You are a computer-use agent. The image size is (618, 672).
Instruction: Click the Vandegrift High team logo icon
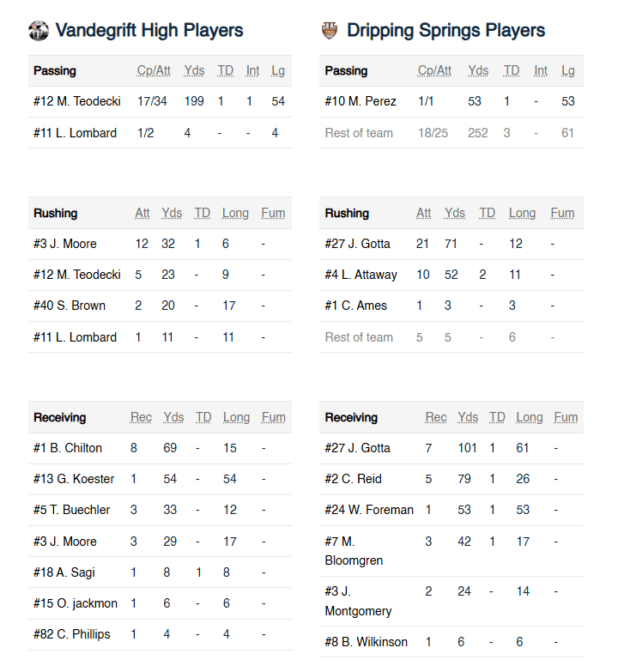click(x=39, y=31)
